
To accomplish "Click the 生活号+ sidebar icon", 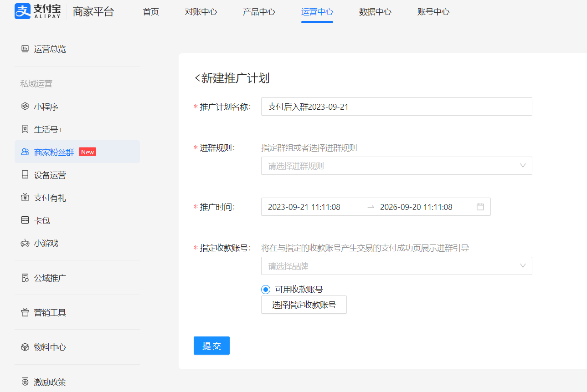I will [25, 129].
